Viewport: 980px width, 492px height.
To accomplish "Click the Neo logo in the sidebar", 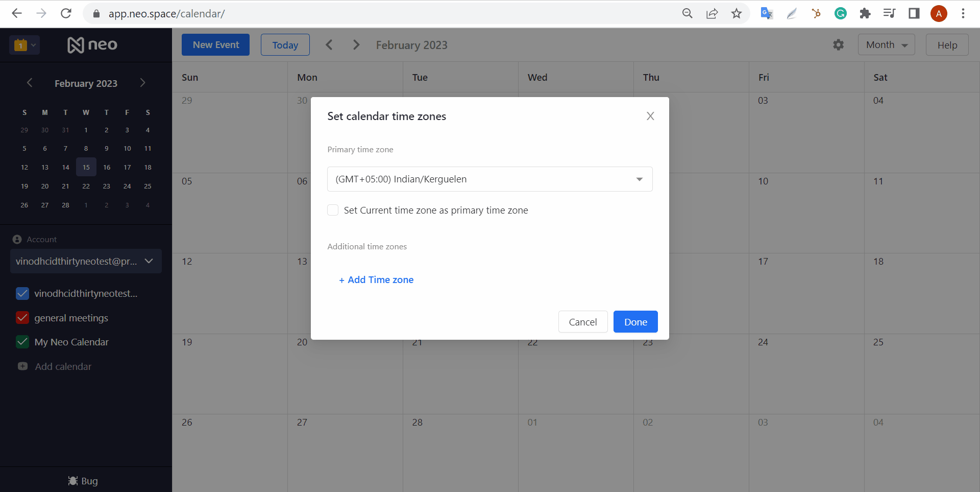I will pos(92,45).
